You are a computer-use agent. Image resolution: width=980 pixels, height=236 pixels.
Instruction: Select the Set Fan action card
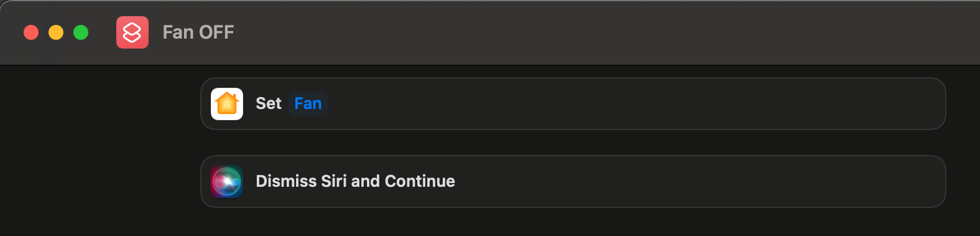point(573,103)
